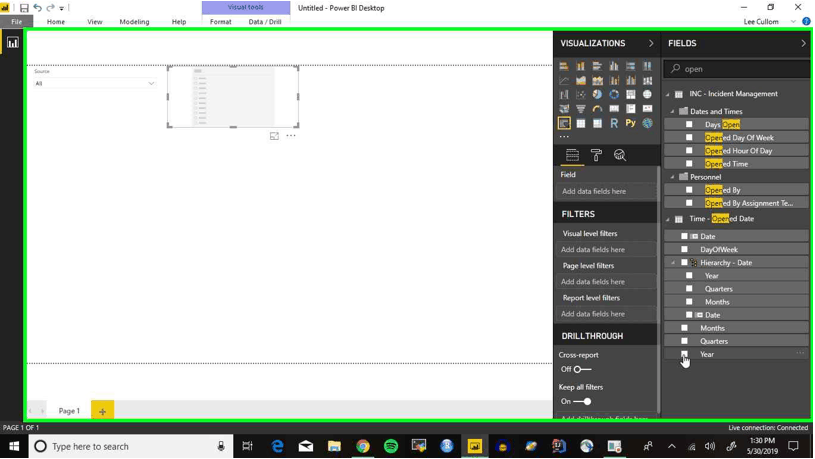Open the Data / Drill tab

point(265,21)
